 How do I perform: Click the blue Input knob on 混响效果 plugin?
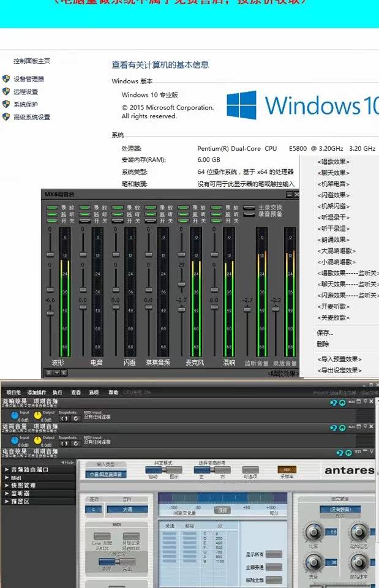point(14,415)
